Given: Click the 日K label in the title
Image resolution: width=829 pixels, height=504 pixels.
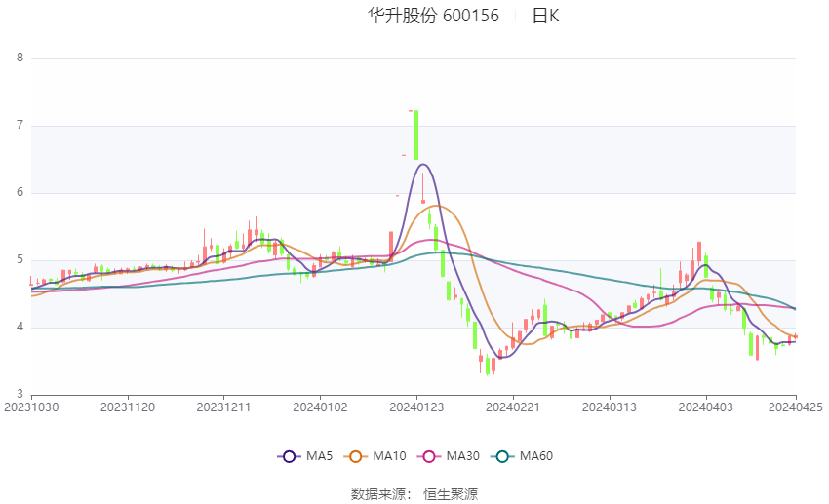Looking at the screenshot, I should (545, 16).
